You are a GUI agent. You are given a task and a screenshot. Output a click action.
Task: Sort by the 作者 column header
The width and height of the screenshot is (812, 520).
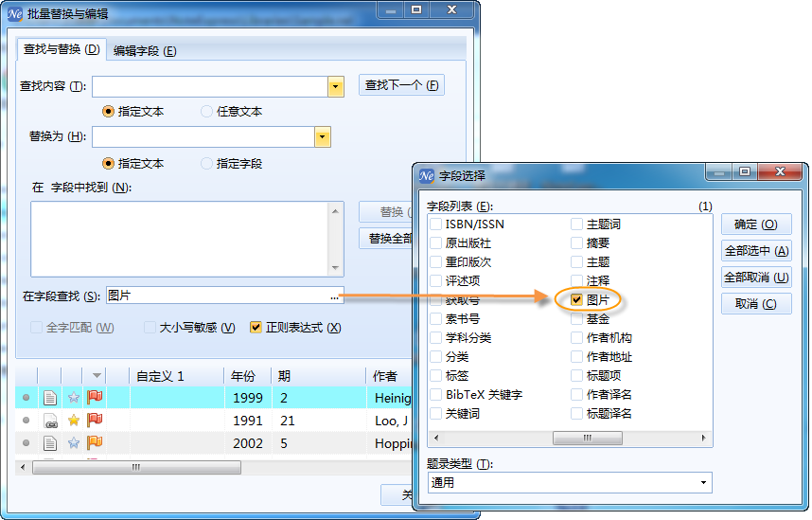(x=389, y=376)
